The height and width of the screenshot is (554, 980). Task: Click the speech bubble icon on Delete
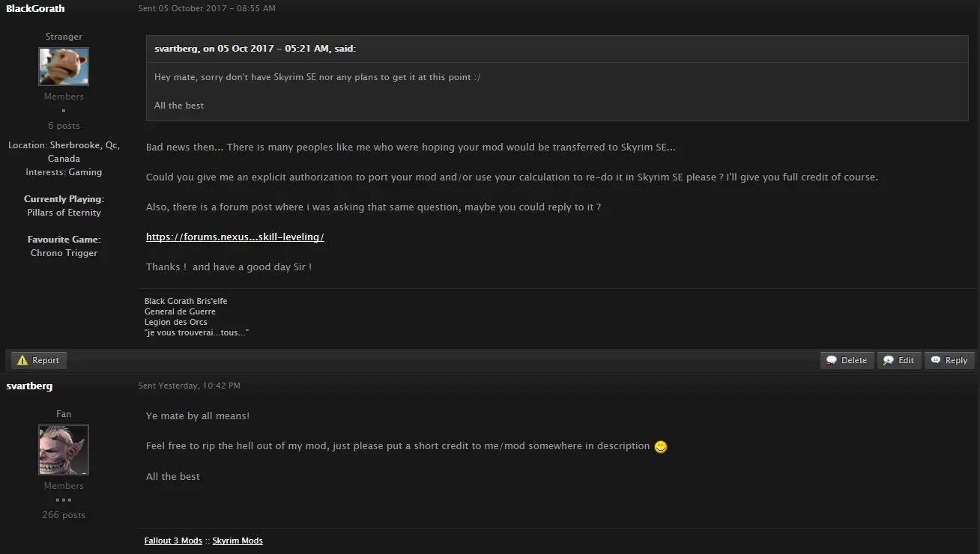832,360
